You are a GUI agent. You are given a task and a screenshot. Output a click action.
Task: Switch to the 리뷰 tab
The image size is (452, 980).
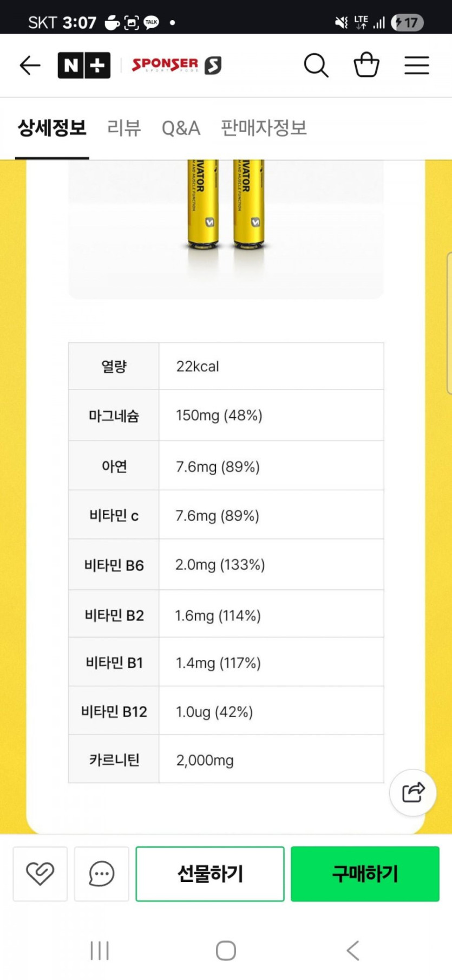tap(124, 128)
